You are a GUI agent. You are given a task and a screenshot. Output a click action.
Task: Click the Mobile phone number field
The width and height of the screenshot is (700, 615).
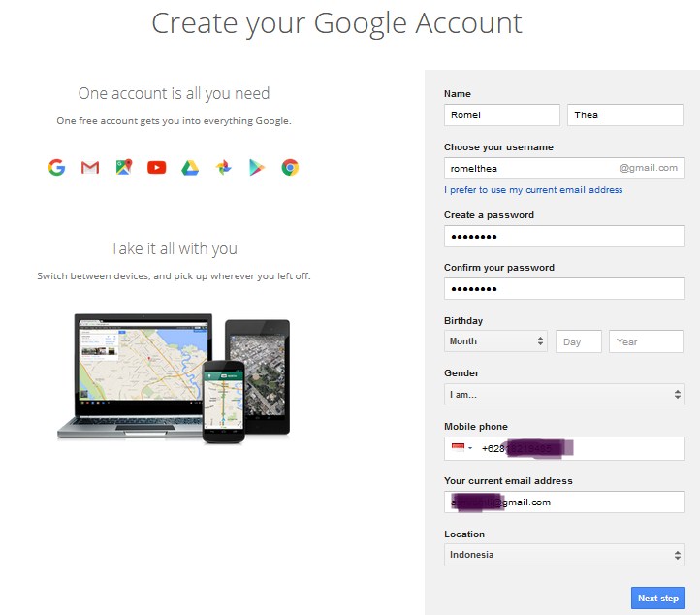[x=564, y=448]
